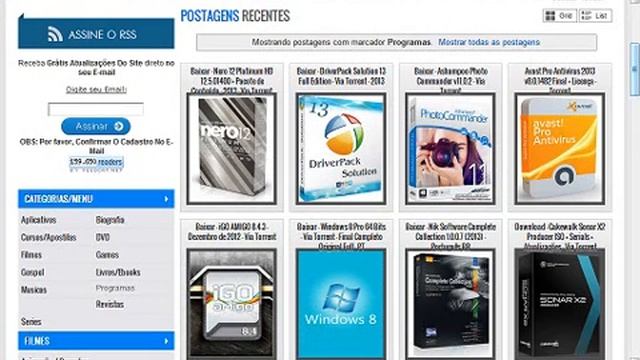Expand the Categorias/Menu arrow
The width and height of the screenshot is (640, 360).
coord(166,199)
